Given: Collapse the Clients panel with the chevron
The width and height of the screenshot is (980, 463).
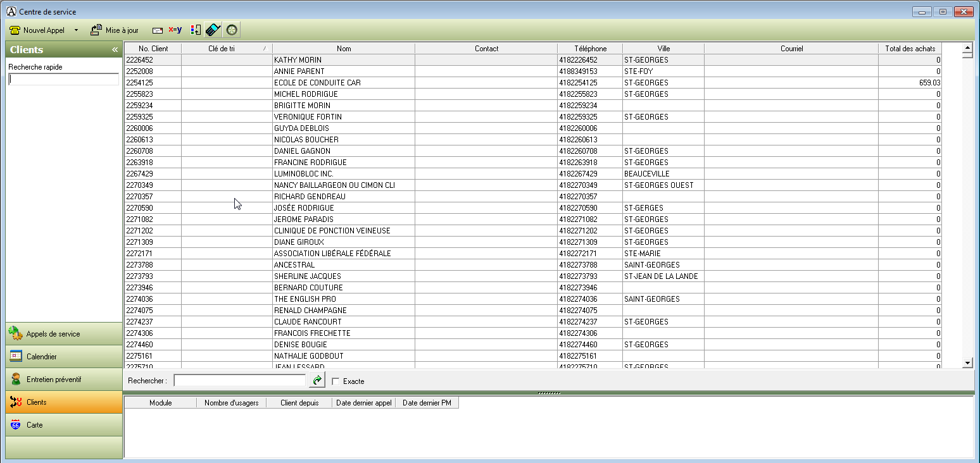Looking at the screenshot, I should (x=115, y=49).
